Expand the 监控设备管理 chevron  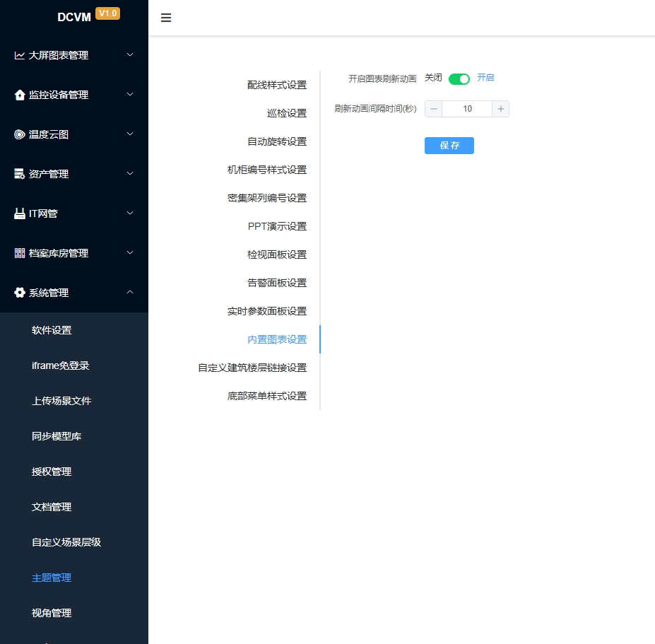coord(130,95)
